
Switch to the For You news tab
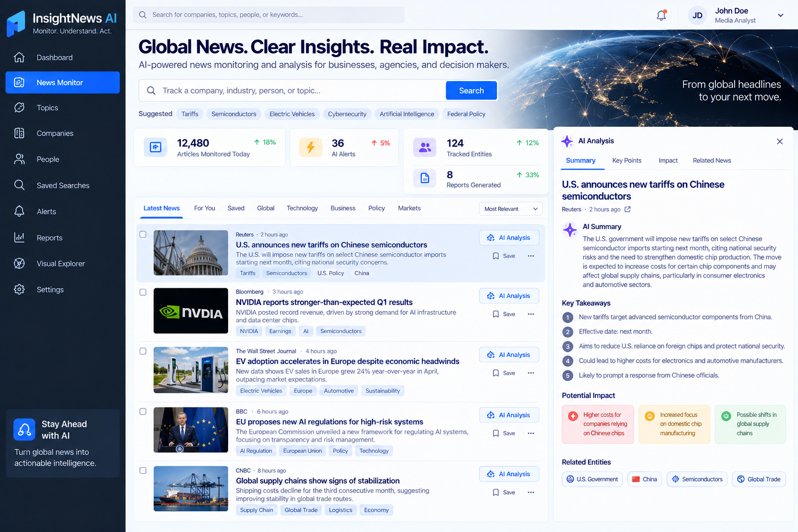pos(205,208)
